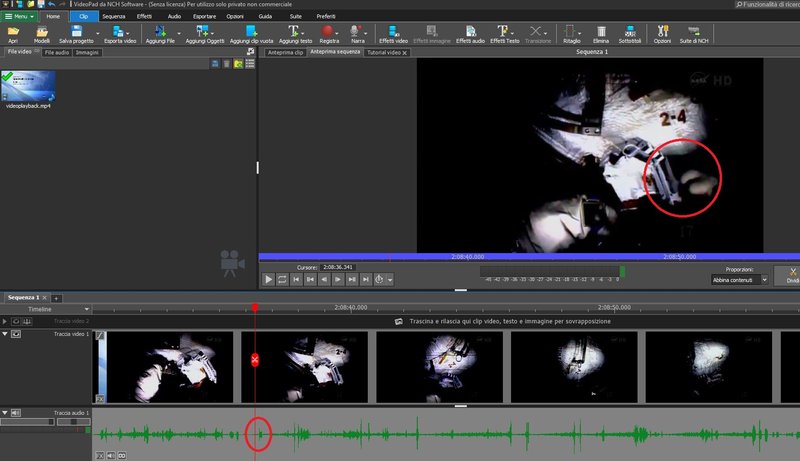Click the Ritaglio crop tool

point(571,34)
